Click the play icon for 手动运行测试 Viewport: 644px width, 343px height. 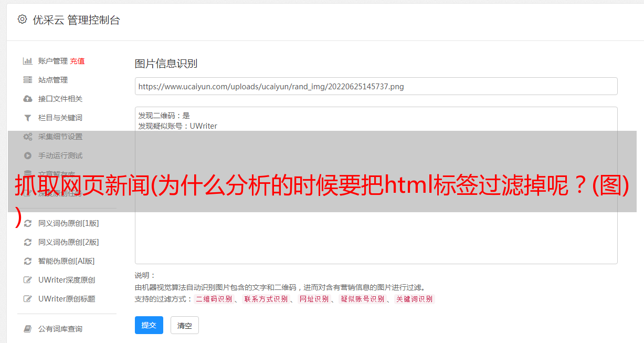point(28,155)
